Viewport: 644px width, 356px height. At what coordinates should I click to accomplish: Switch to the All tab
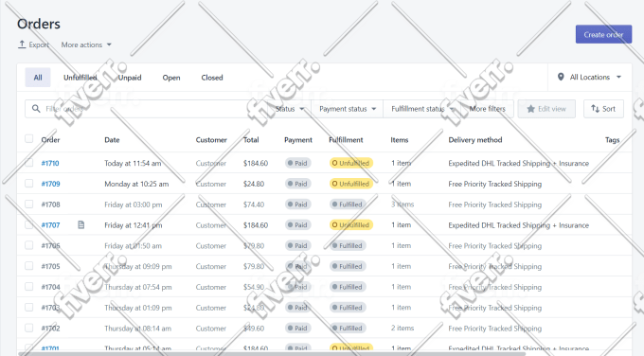pos(38,78)
